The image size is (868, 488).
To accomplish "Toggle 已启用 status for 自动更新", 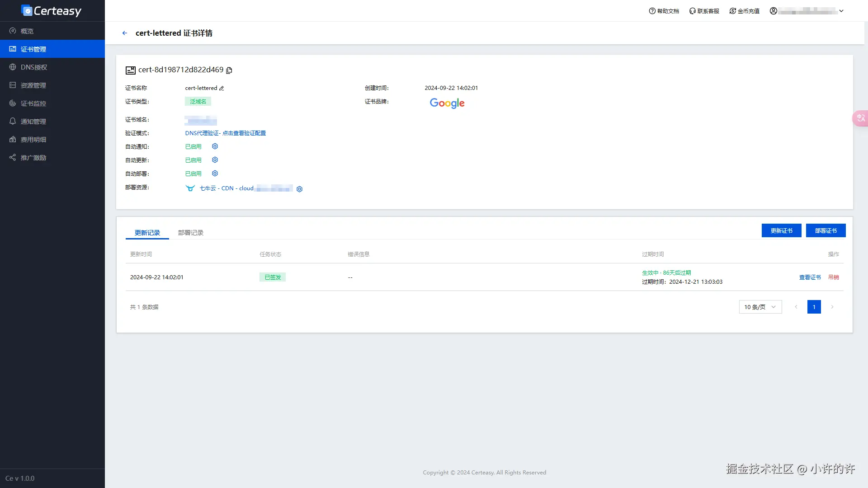I will (193, 160).
